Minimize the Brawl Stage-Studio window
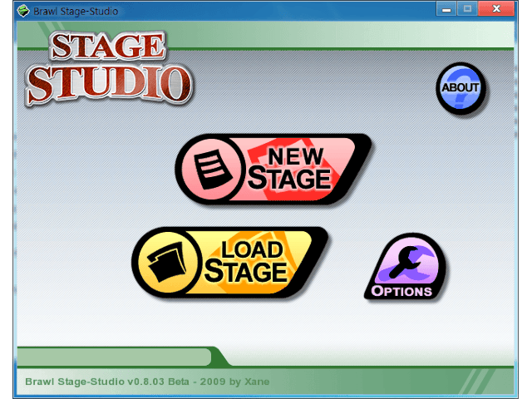Screen dimensions: 532x399 448,8
